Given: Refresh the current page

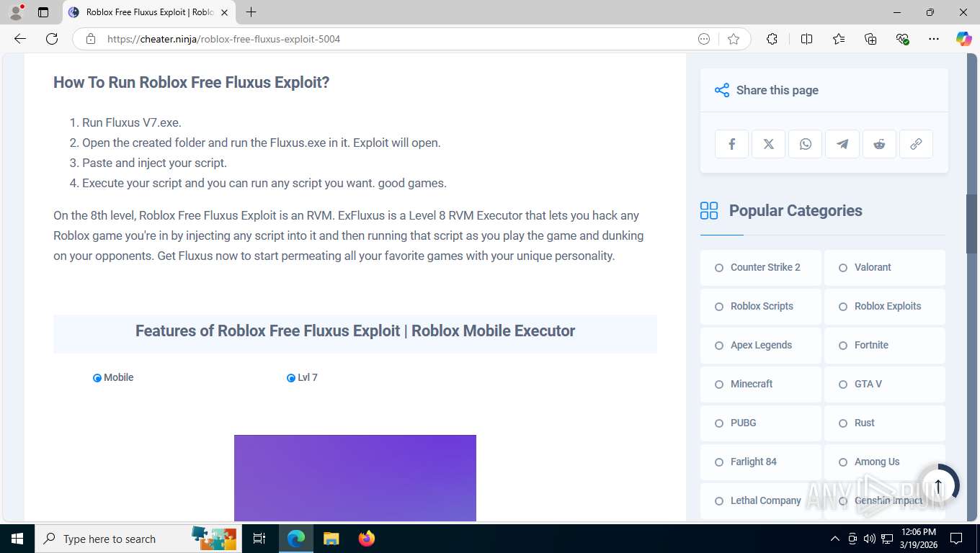Looking at the screenshot, I should (52, 39).
